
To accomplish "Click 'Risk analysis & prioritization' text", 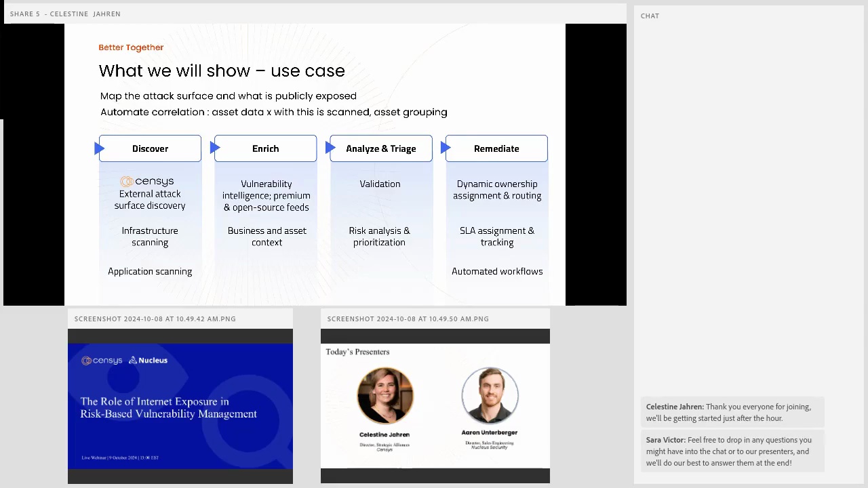I will click(x=379, y=237).
